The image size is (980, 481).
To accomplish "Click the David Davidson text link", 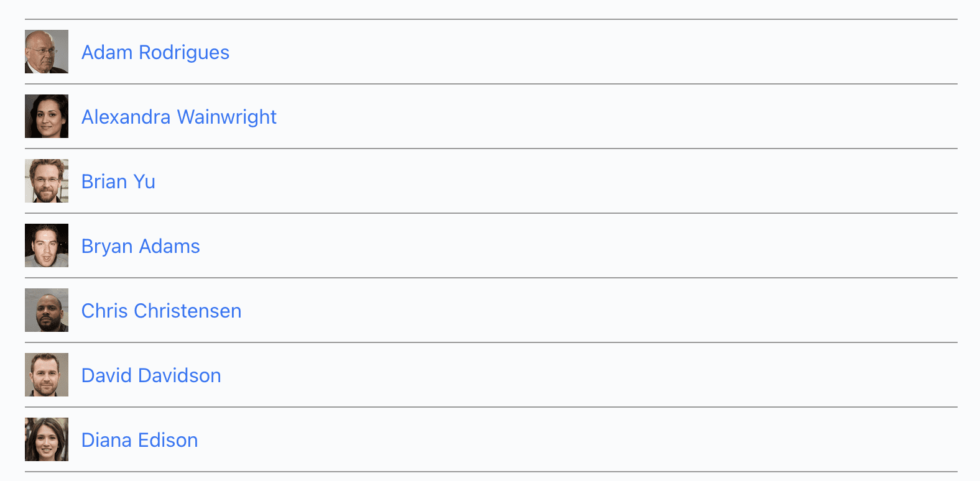I will pyautogui.click(x=151, y=375).
